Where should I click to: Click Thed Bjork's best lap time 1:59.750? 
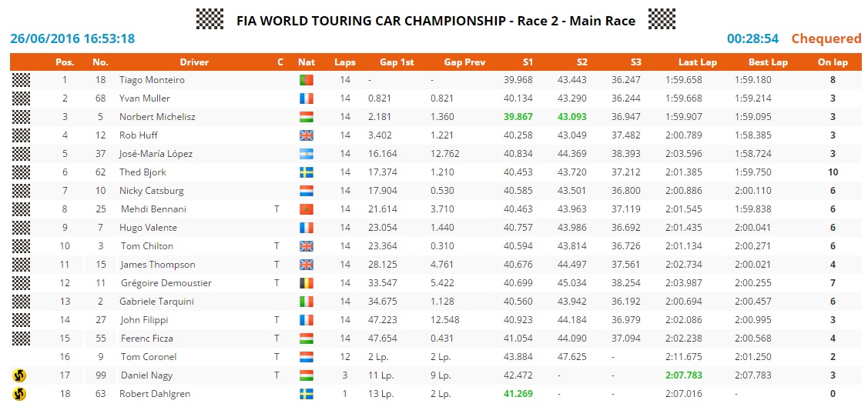(x=753, y=172)
